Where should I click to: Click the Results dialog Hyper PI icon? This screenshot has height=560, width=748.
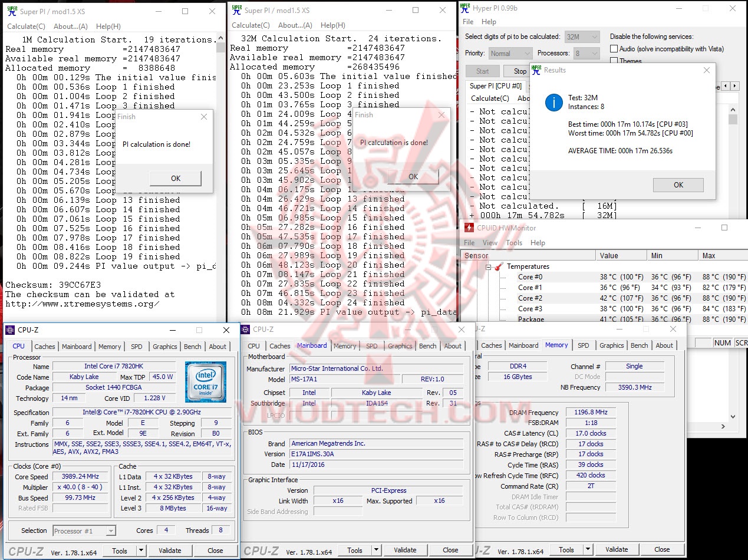(x=536, y=70)
